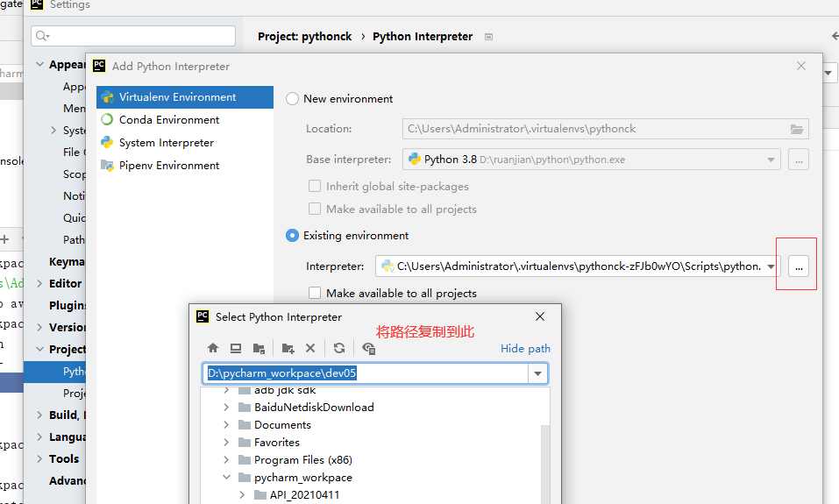Image resolution: width=839 pixels, height=504 pixels.
Task: Select the New environment radio button
Action: pyautogui.click(x=292, y=99)
